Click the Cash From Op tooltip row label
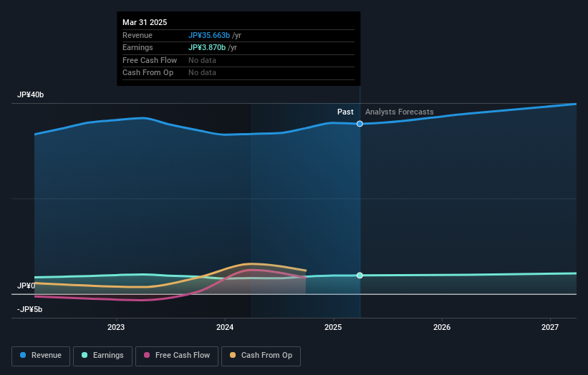The height and width of the screenshot is (375, 588). 148,73
